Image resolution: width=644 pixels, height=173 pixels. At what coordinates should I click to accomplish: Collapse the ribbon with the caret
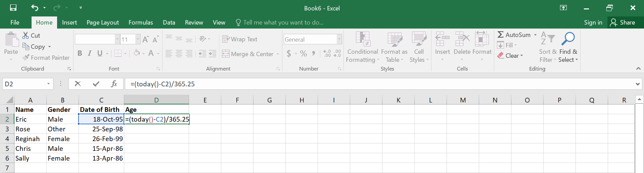coord(638,69)
